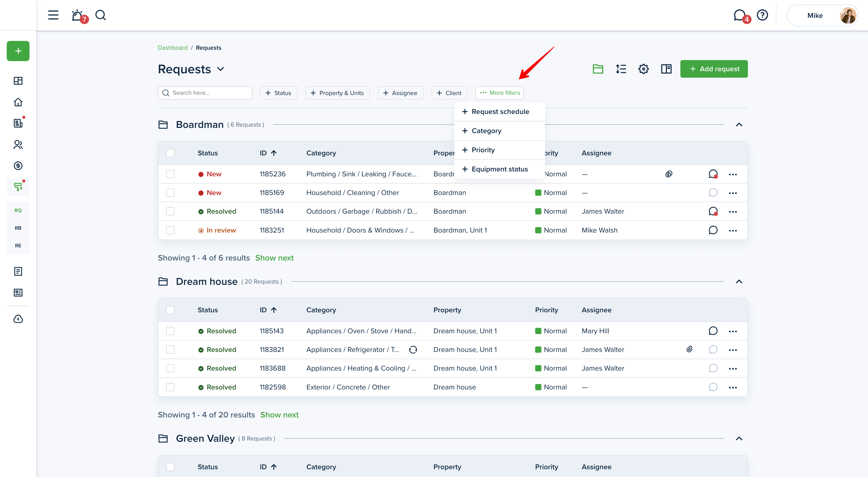Expand the Requests title dropdown
This screenshot has width=868, height=477.
pos(221,69)
